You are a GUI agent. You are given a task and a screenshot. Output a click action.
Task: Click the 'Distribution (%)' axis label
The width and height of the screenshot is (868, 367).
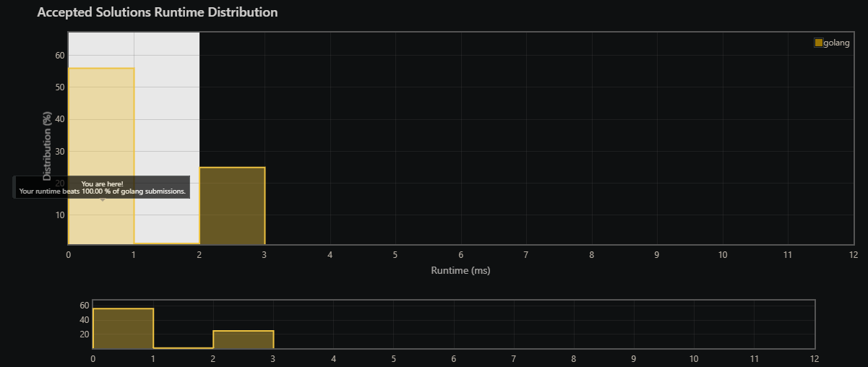coord(47,146)
